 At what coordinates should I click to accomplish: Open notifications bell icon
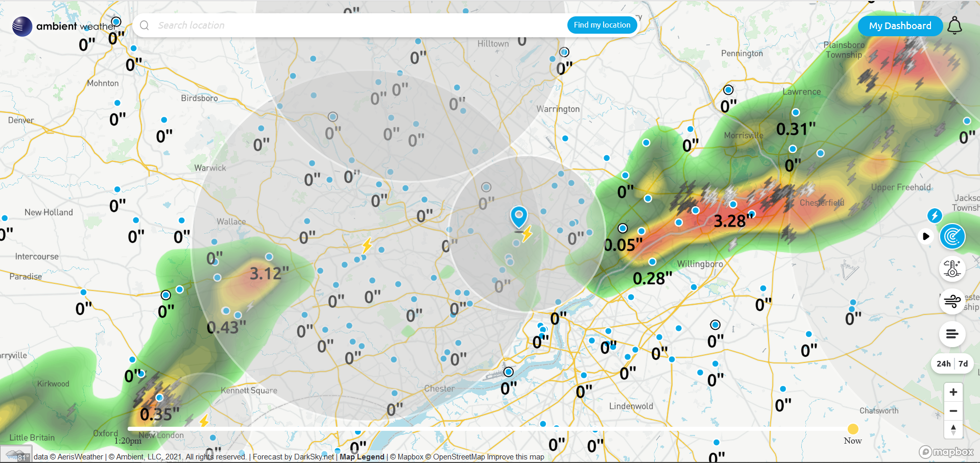(954, 26)
